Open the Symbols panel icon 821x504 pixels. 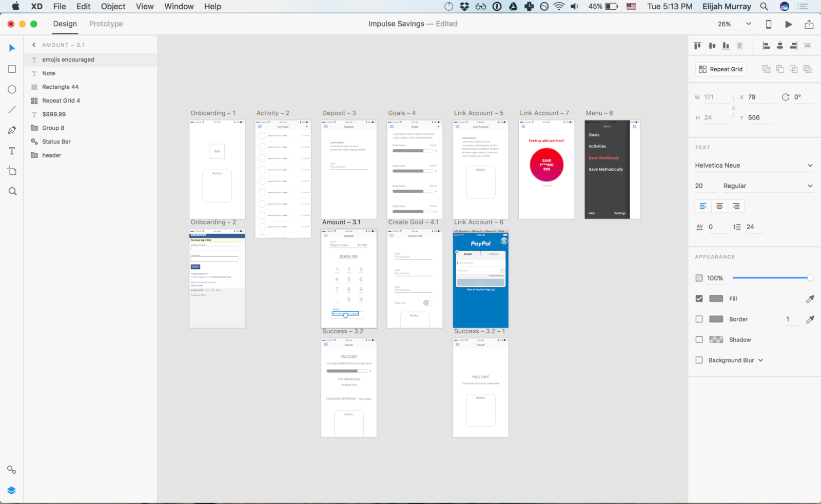click(x=11, y=470)
